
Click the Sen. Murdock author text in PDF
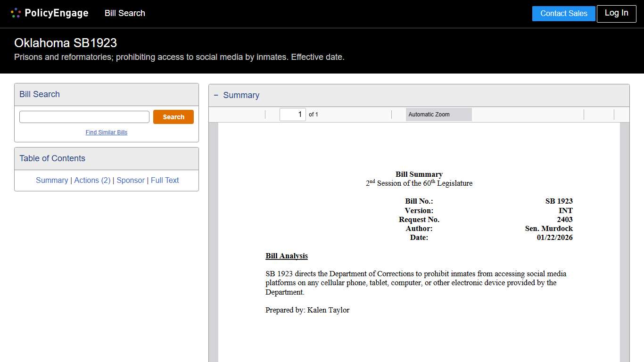click(549, 229)
